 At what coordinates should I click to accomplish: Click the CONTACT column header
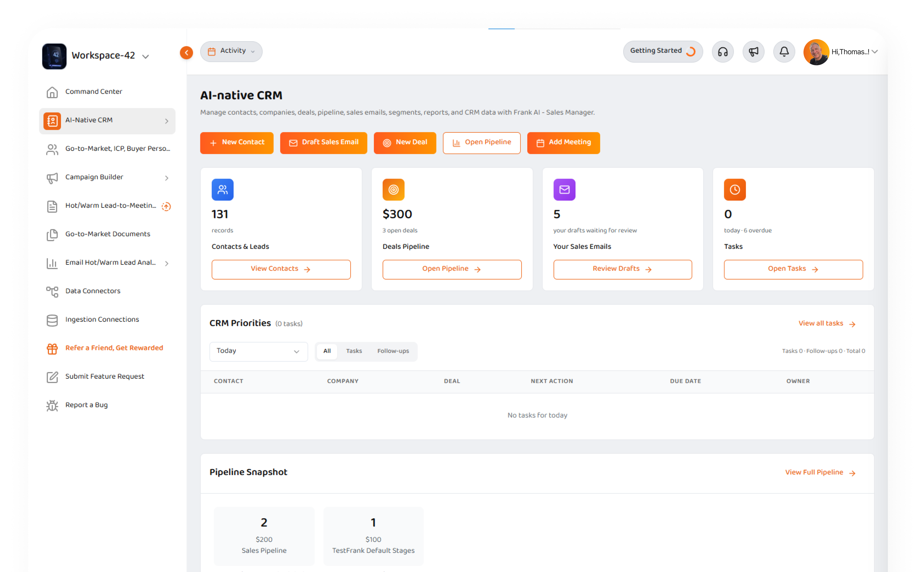[x=228, y=381]
